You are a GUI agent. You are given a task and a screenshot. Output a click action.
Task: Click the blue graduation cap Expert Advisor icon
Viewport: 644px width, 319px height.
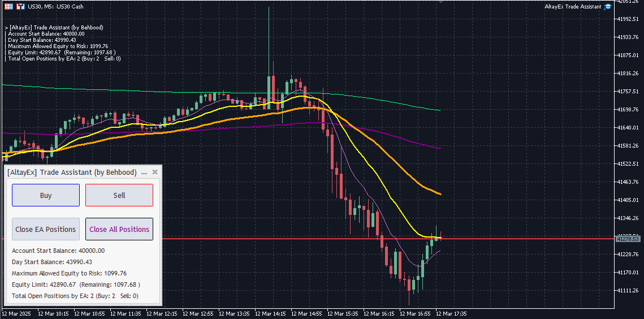(608, 6)
